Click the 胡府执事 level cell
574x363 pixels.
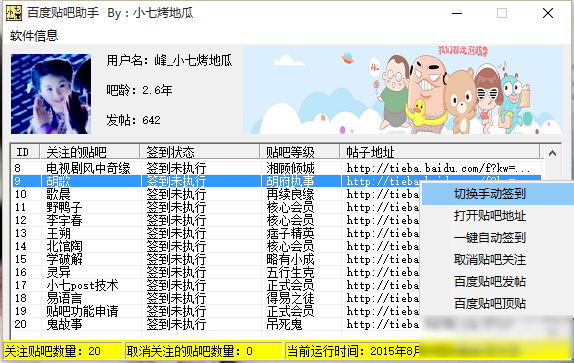290,181
